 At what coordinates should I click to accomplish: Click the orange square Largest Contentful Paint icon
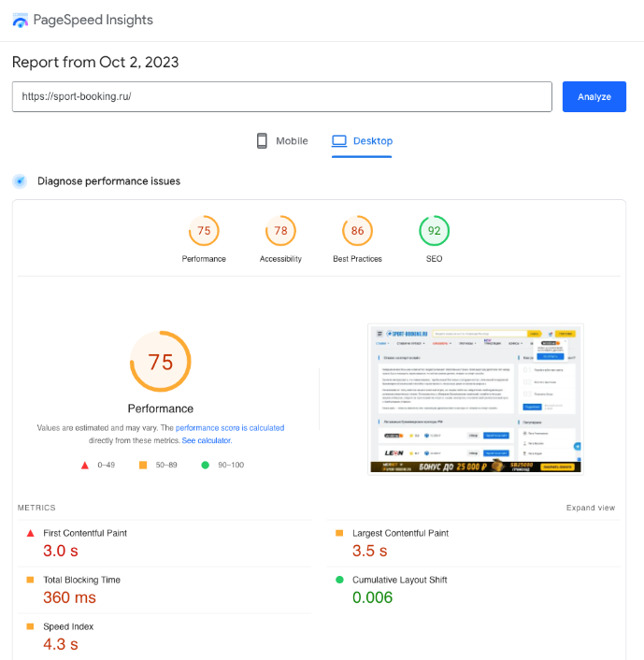[340, 533]
